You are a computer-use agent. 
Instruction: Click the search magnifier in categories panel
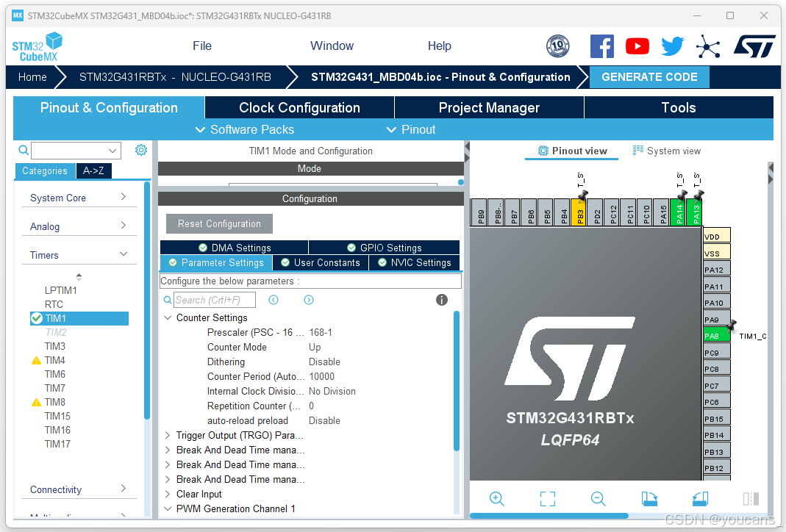coord(23,150)
